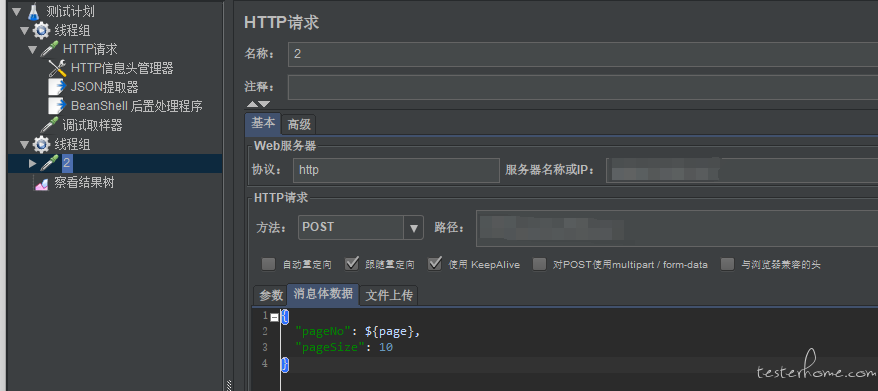
Task: Click line number 4 in editor gutter
Action: point(265,364)
